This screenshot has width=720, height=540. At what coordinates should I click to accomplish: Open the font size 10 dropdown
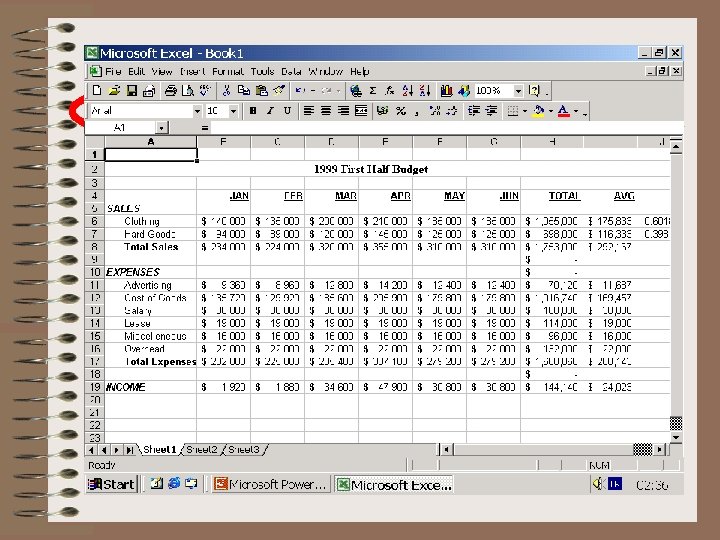point(233,111)
